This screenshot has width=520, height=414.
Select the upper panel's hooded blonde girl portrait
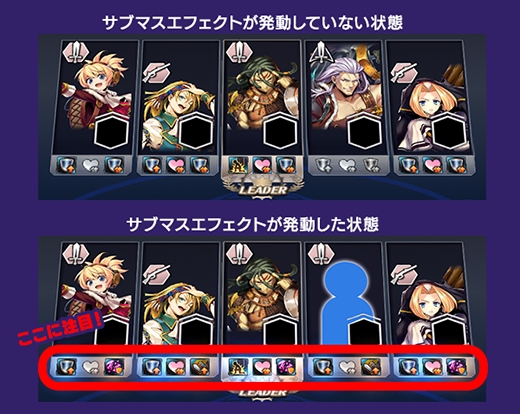click(430, 97)
